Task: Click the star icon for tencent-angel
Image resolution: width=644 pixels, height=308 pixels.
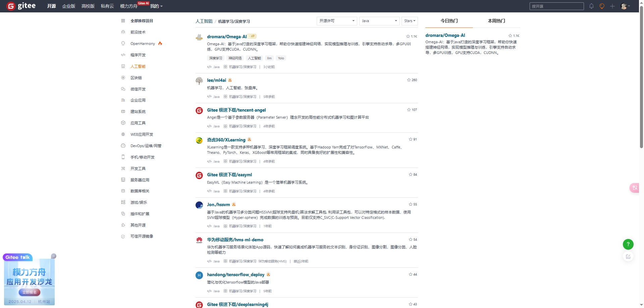Action: (409, 110)
